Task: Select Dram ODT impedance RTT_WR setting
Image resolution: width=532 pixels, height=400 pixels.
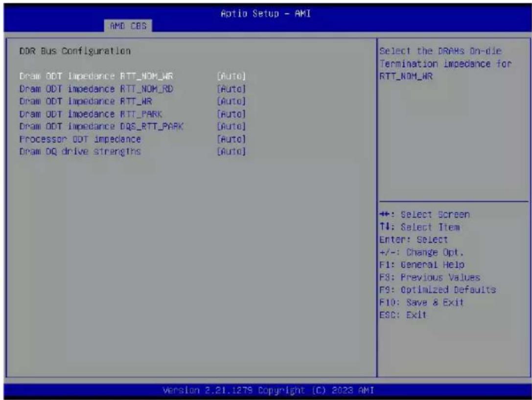Action: [x=86, y=101]
